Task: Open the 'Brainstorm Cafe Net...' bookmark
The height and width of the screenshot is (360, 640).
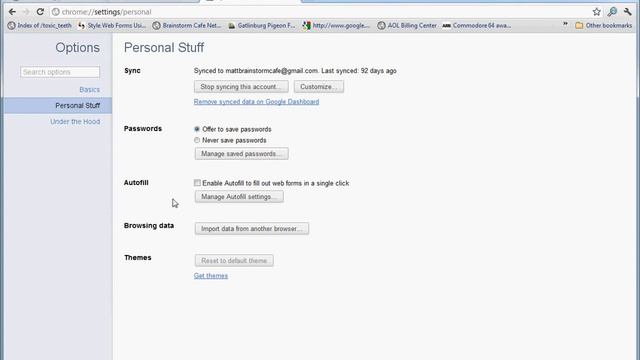Action: click(187, 25)
